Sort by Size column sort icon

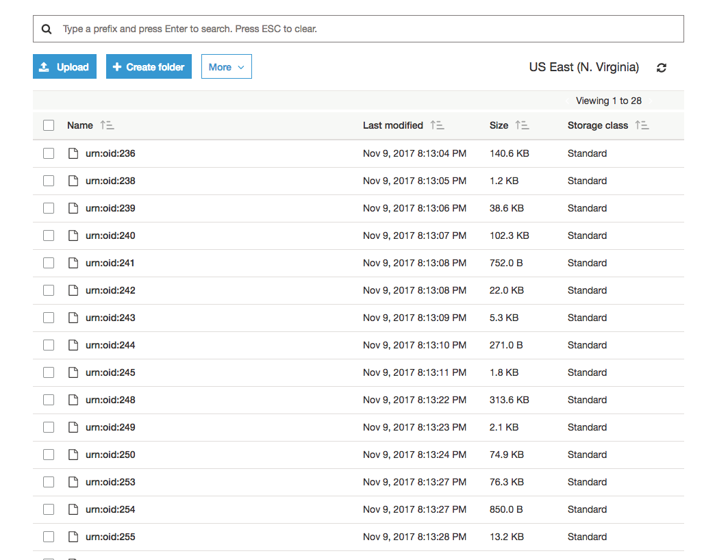(522, 125)
